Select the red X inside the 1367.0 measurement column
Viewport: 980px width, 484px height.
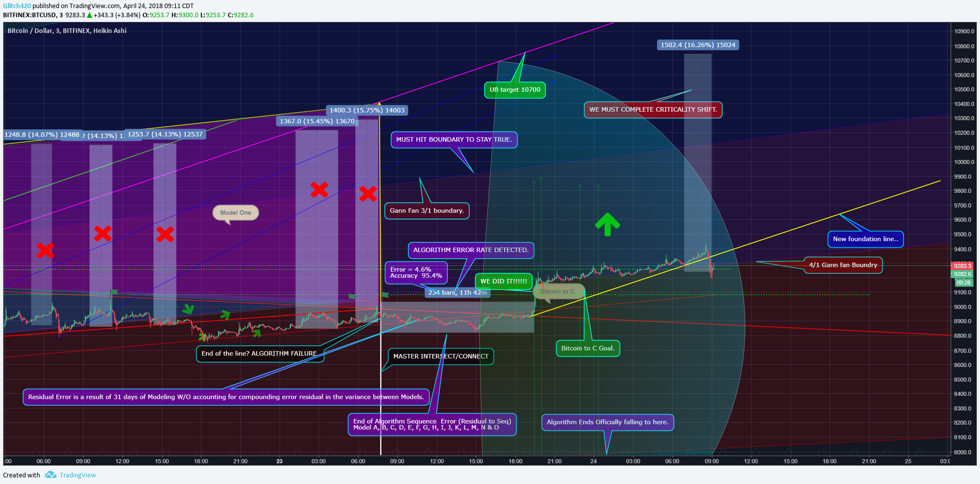[319, 190]
